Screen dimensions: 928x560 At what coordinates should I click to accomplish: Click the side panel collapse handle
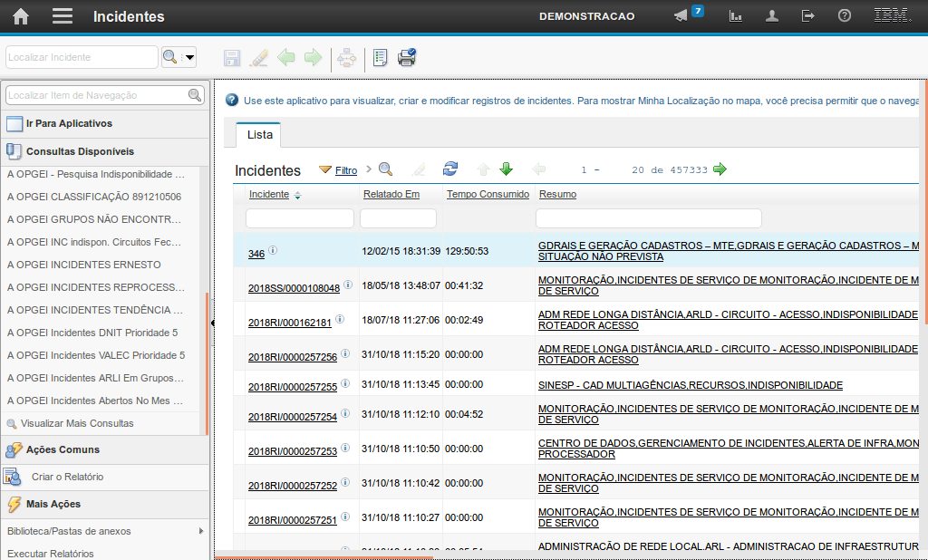coord(212,323)
